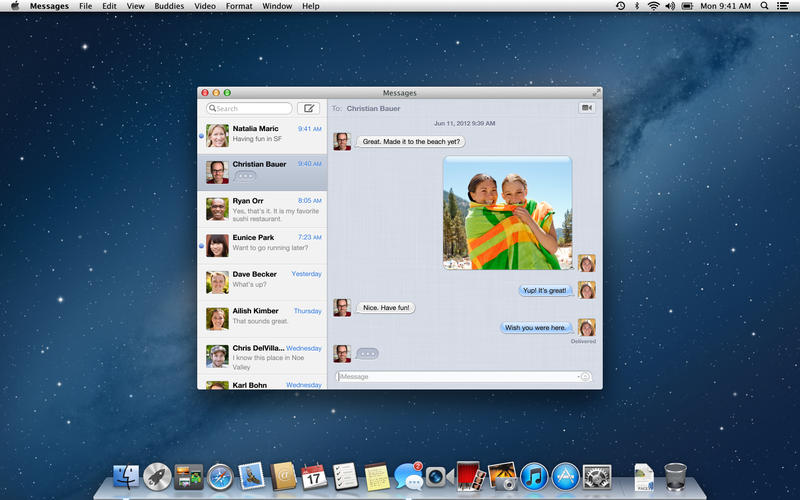Open the emoji smiley picker

[585, 377]
